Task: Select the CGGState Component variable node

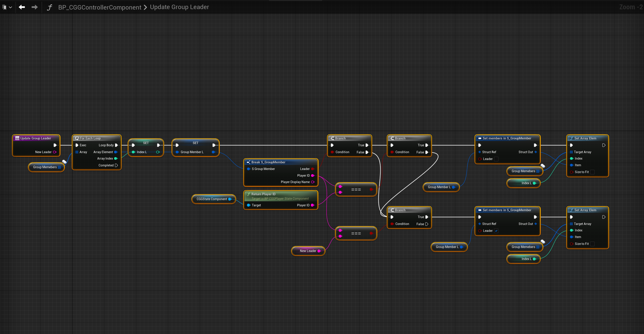Action: pos(212,199)
